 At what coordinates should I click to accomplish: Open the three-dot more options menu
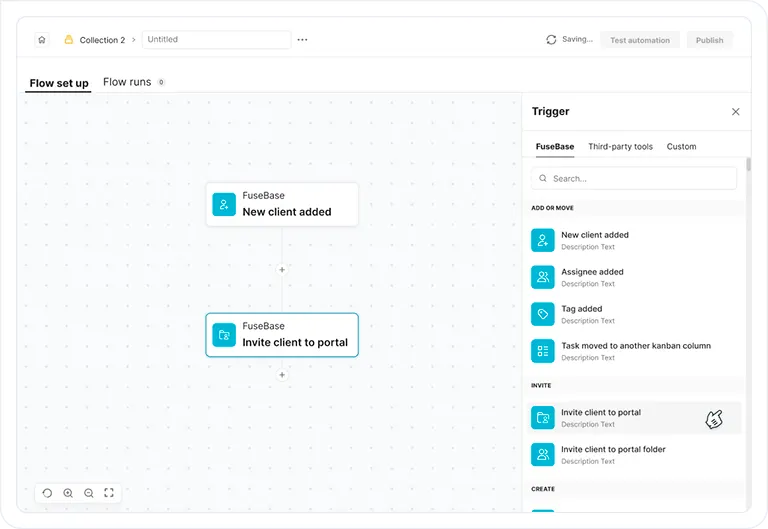tap(302, 40)
